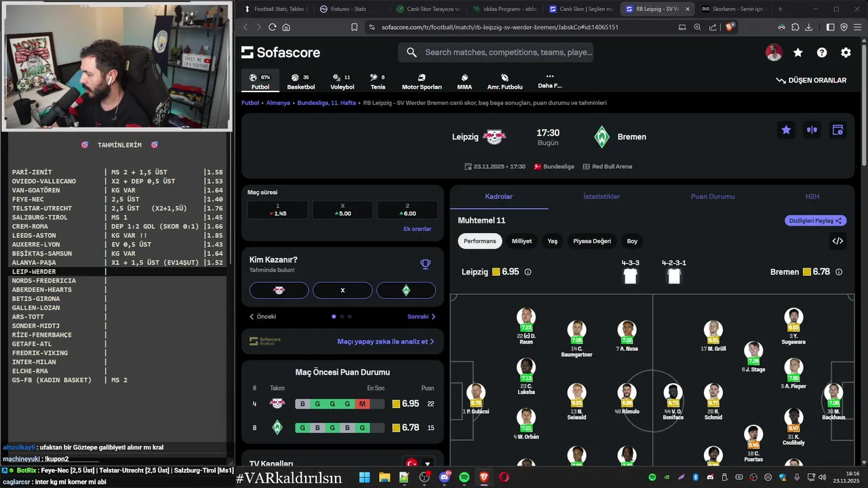
Task: Open the Kadrolar tab
Action: pos(499,197)
